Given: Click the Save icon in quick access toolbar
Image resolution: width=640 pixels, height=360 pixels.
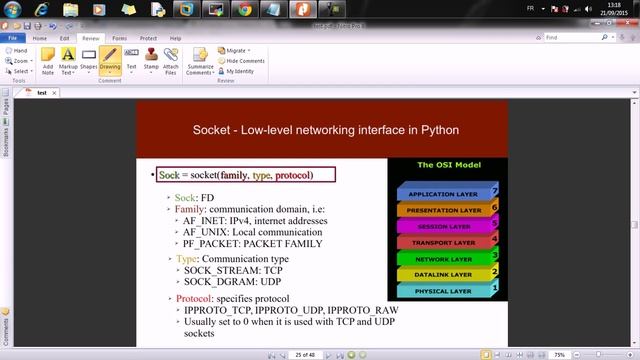Looking at the screenshot, I should point(27,26).
